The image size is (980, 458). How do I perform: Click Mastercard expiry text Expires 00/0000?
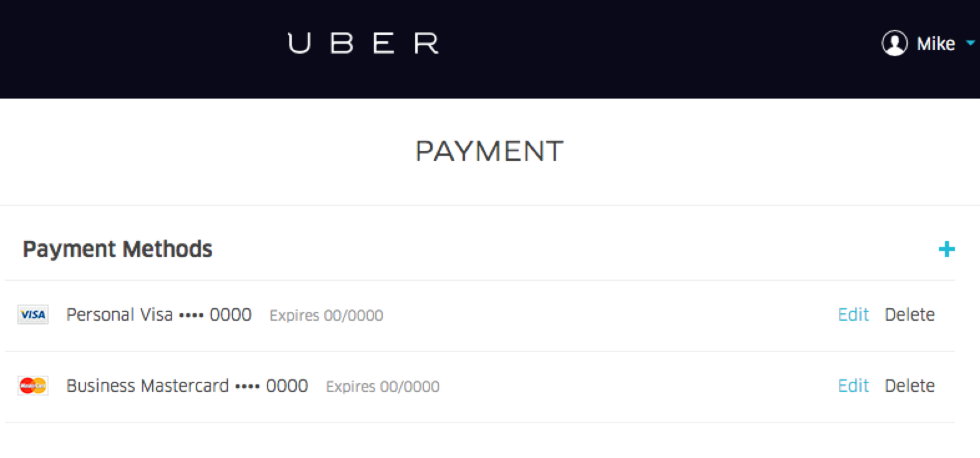(x=382, y=387)
